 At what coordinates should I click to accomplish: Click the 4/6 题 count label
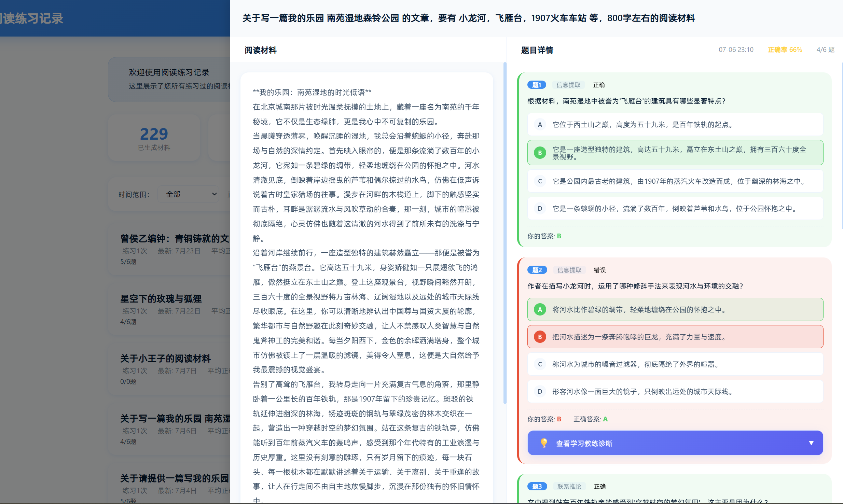pos(825,50)
